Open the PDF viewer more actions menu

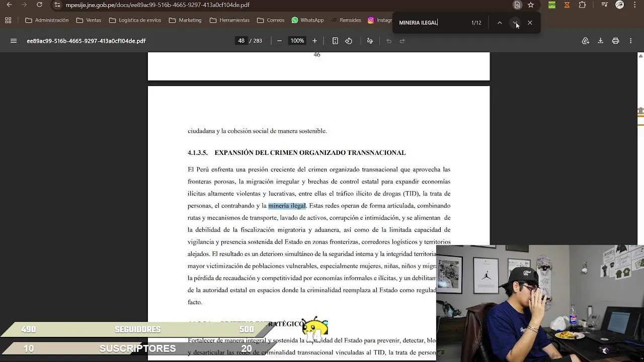tap(631, 41)
